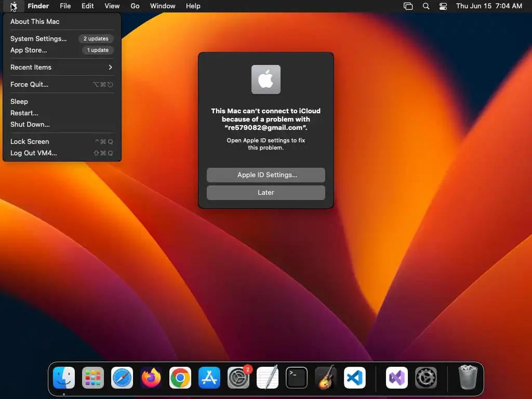This screenshot has width=532, height=399.
Task: Dismiss dialog with Later button
Action: point(266,193)
